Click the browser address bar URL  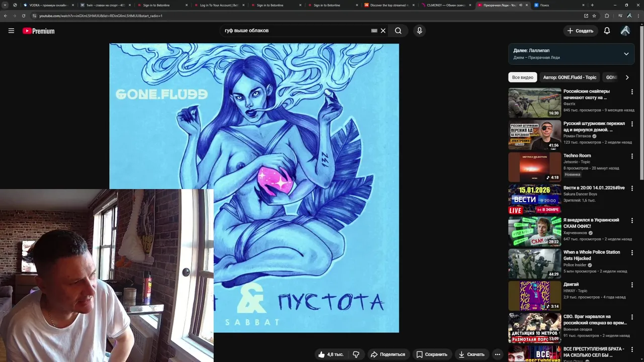point(101,16)
